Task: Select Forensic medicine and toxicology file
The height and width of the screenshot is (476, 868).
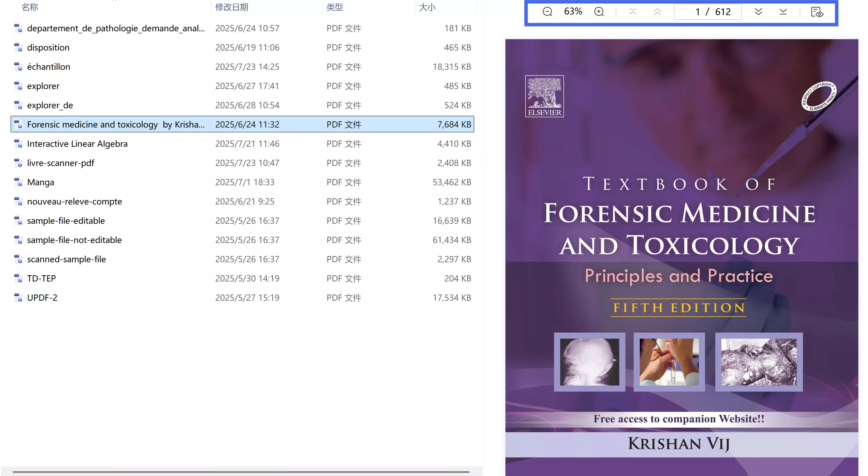Action: [242, 124]
